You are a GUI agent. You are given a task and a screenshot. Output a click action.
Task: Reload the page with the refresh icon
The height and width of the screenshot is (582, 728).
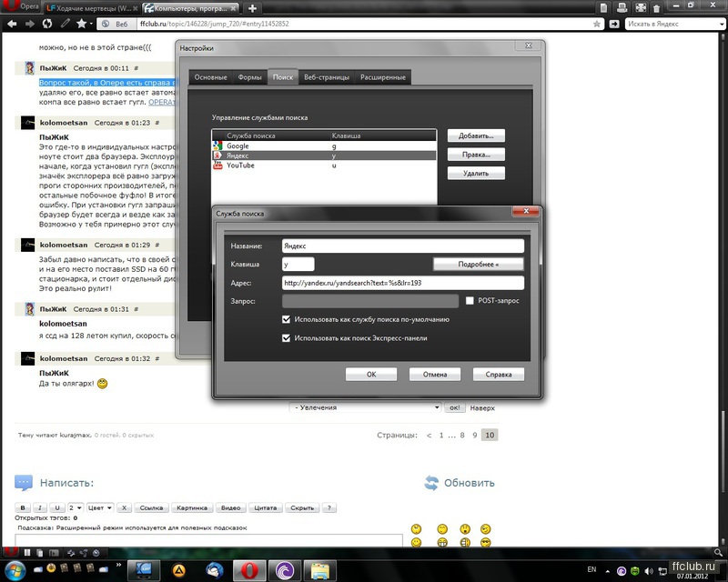pyautogui.click(x=47, y=24)
